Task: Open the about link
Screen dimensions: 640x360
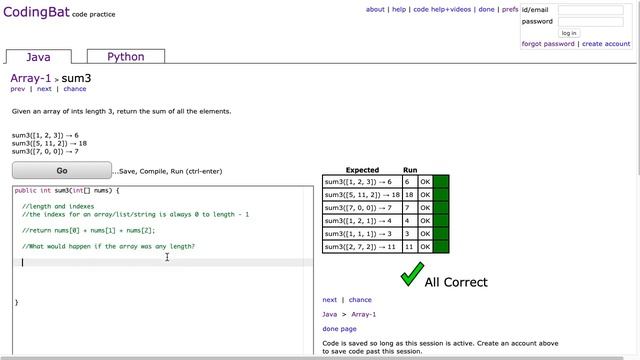Action: 375,9
